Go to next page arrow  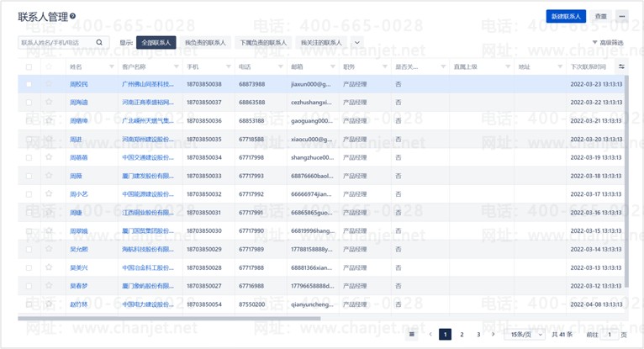494,334
